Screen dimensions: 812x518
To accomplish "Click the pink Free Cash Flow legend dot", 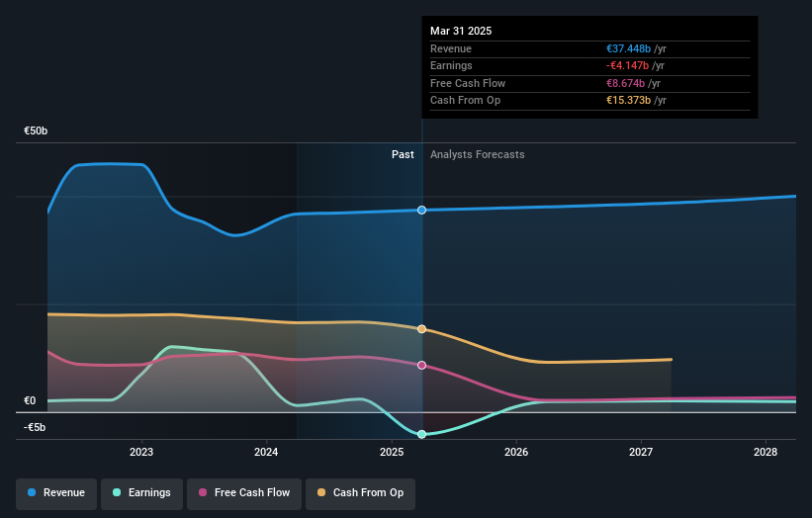I will pos(203,492).
